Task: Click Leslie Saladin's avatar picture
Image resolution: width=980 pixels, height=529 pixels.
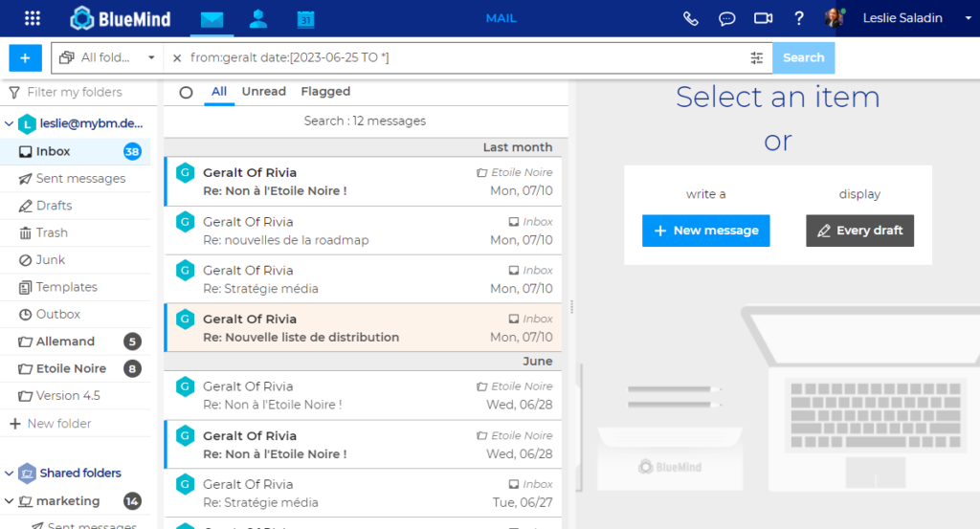Action: click(834, 18)
